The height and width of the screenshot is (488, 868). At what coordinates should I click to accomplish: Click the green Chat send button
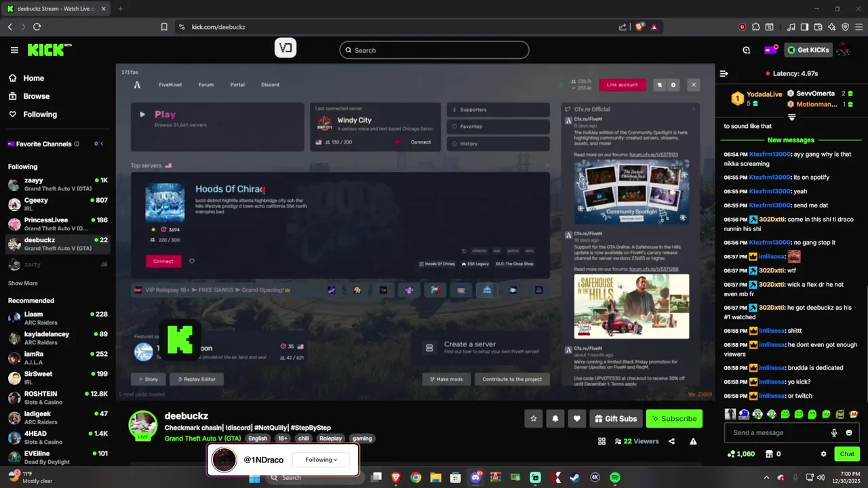click(847, 454)
